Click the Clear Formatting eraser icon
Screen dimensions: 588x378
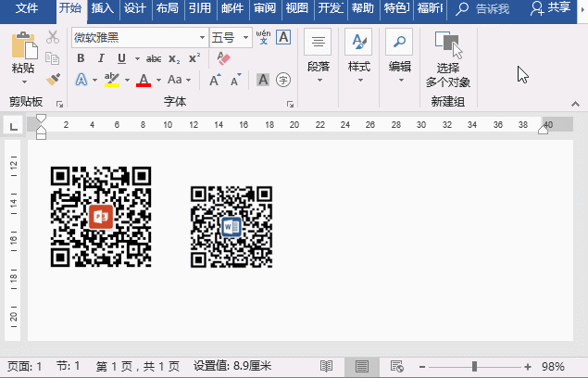point(223,58)
